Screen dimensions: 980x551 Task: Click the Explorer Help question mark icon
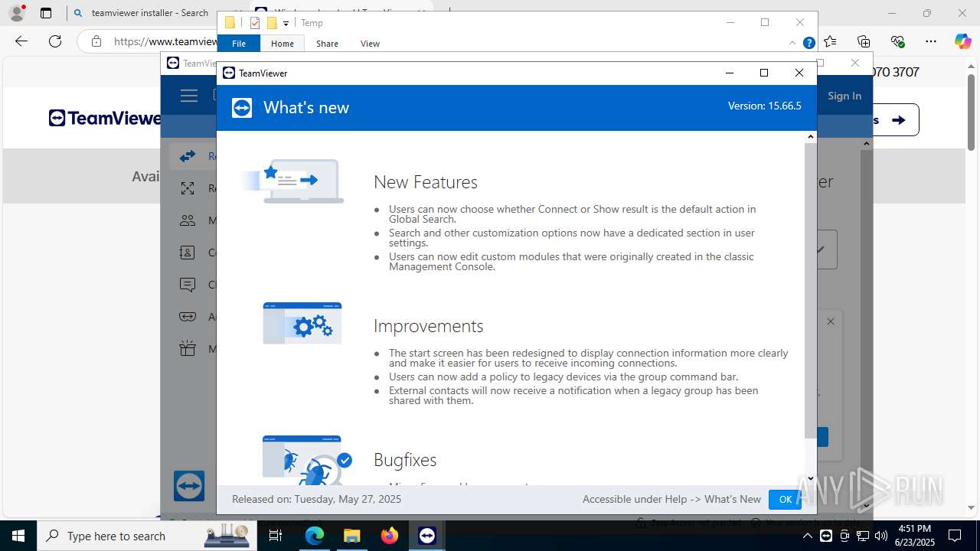(x=808, y=44)
